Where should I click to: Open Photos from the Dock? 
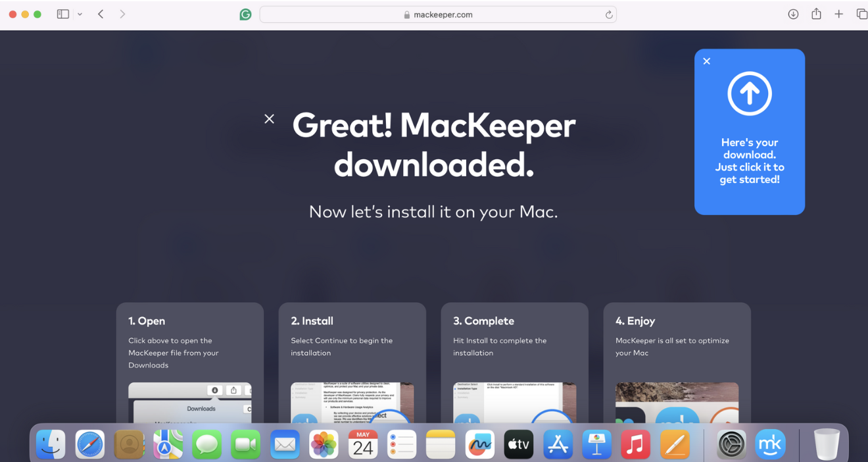tap(324, 444)
